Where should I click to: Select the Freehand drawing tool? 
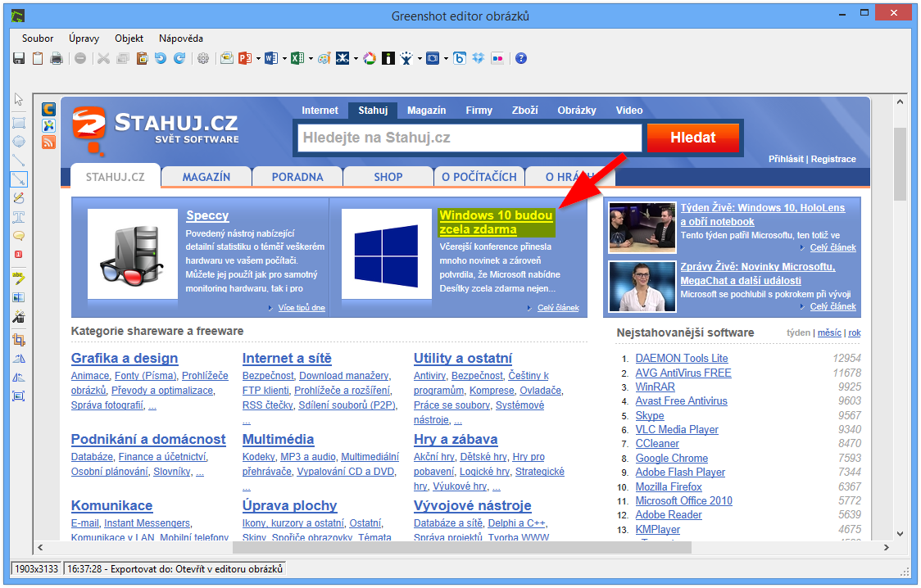pos(19,197)
